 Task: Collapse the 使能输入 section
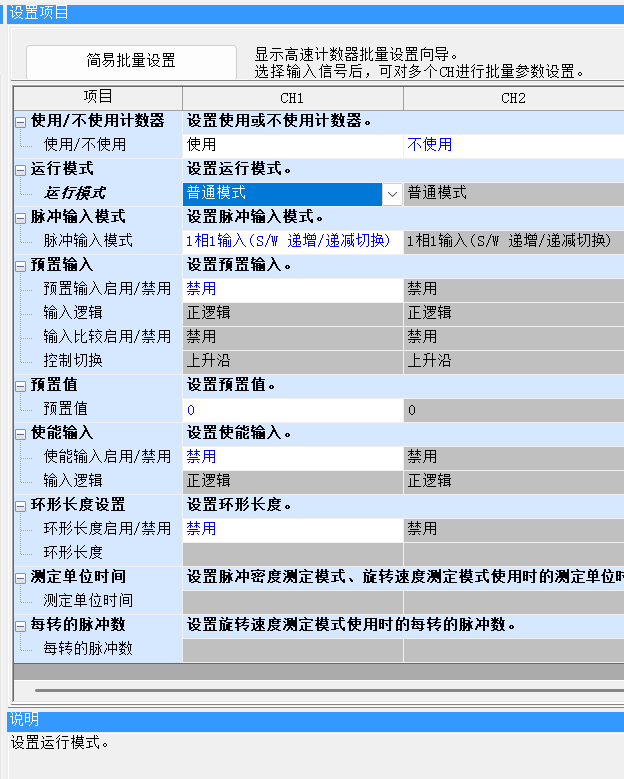pos(21,433)
